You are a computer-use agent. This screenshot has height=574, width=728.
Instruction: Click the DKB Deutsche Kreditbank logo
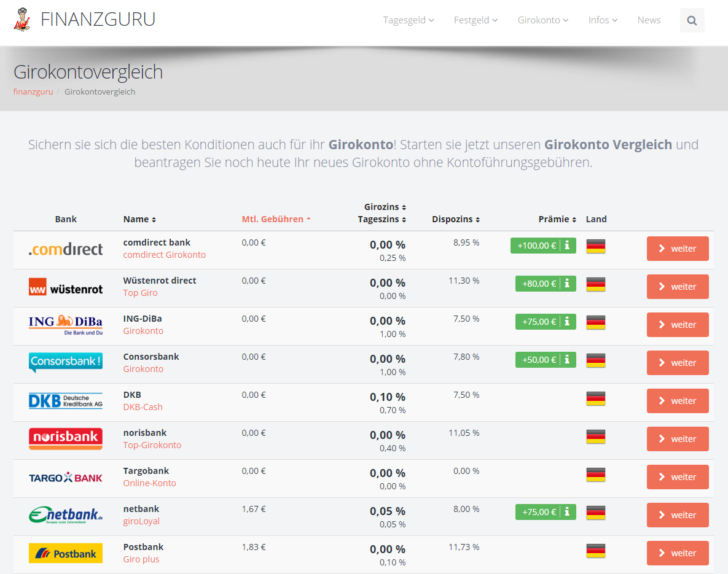click(x=66, y=400)
